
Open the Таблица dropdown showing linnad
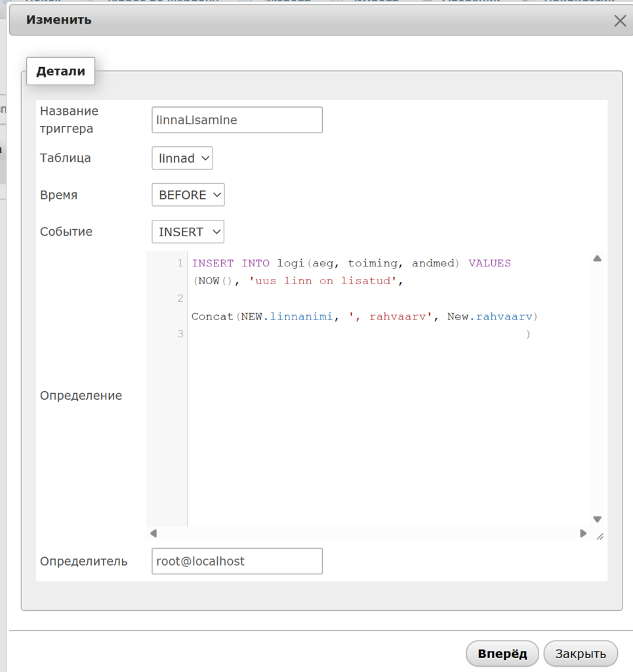(182, 158)
